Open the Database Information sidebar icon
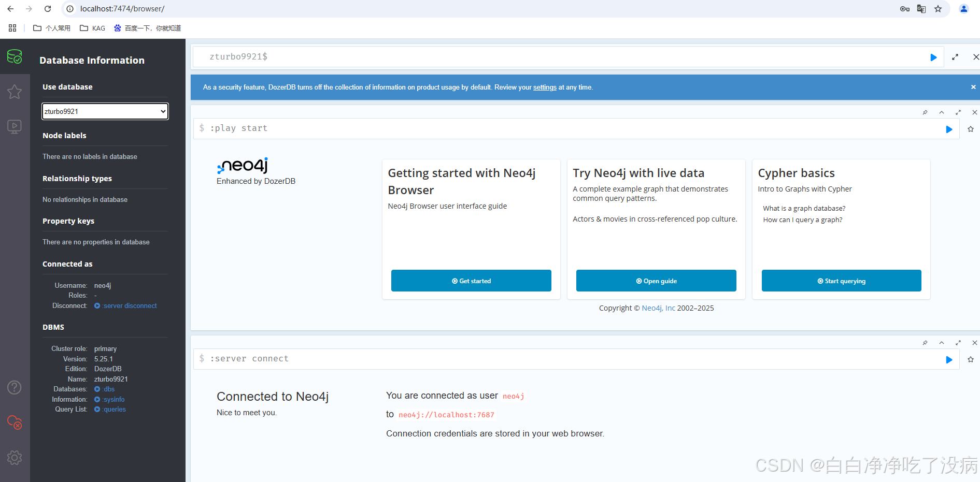The width and height of the screenshot is (980, 482). coord(15,56)
